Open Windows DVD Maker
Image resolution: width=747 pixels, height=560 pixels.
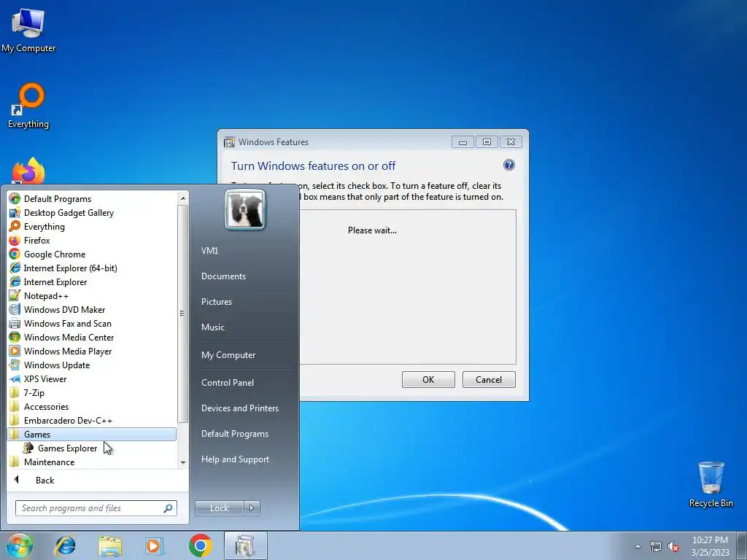[x=92, y=309]
